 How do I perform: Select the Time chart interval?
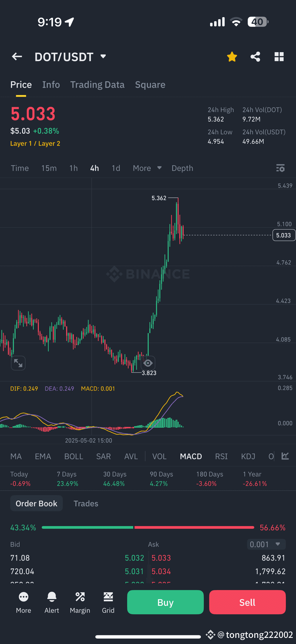pyautogui.click(x=20, y=168)
